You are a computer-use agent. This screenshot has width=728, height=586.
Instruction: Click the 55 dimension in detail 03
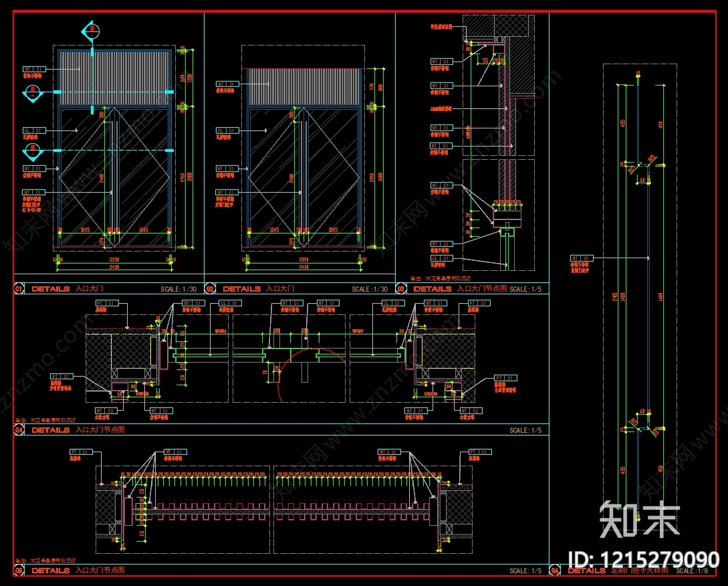point(485,60)
